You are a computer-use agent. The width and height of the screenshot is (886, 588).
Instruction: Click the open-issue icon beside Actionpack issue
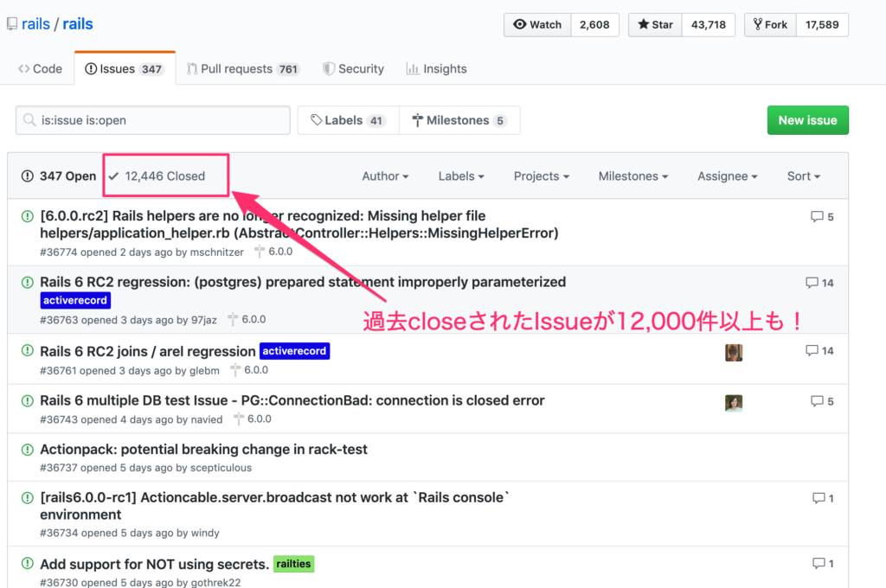tap(27, 451)
